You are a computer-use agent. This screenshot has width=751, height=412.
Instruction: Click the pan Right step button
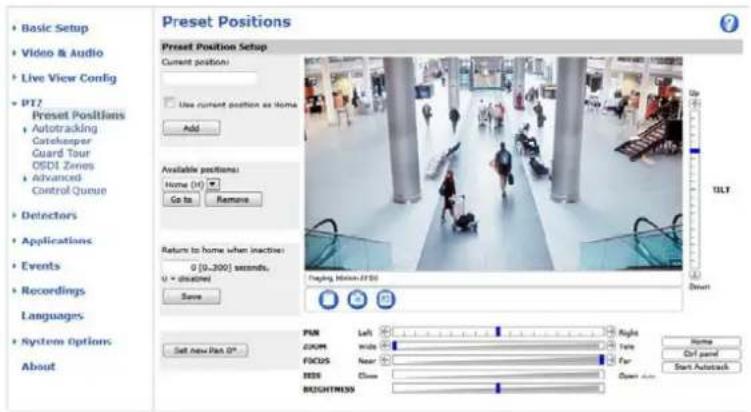pos(611,332)
